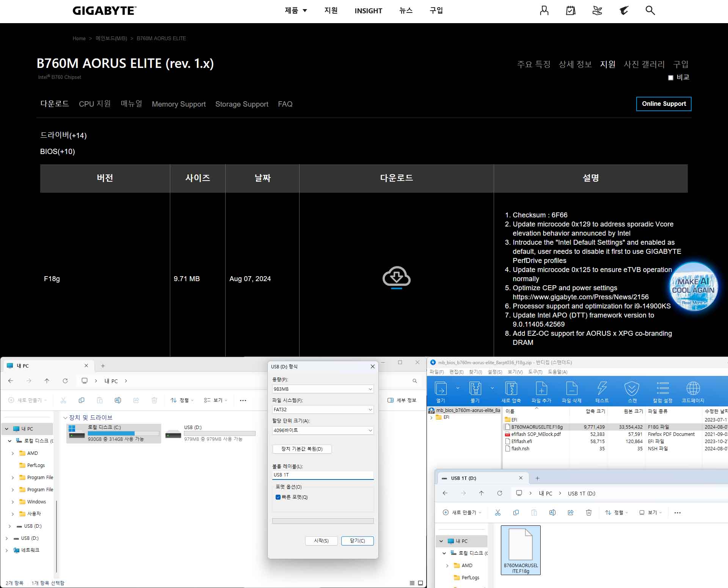The image size is (728, 588).
Task: Toggle the 빠른 포맷 checkbox
Action: (278, 497)
